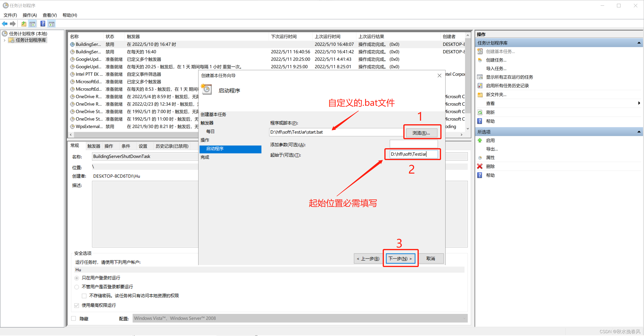Switch to the 触发器 tab
644x336 pixels.
pos(94,146)
